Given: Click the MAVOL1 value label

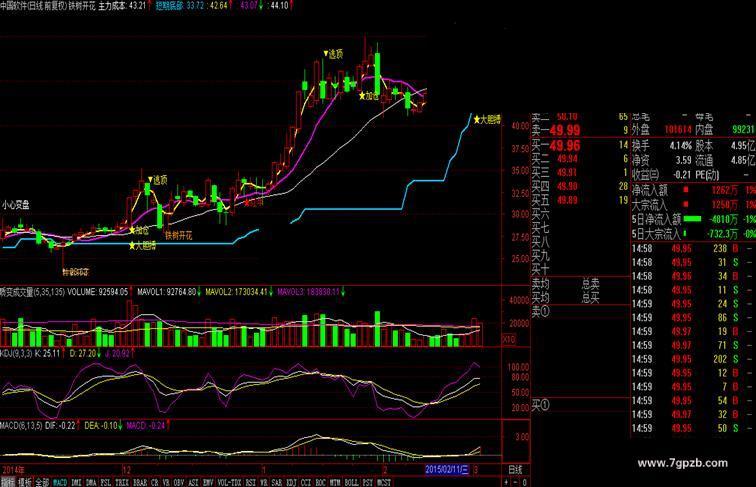Looking at the screenshot, I should point(166,292).
